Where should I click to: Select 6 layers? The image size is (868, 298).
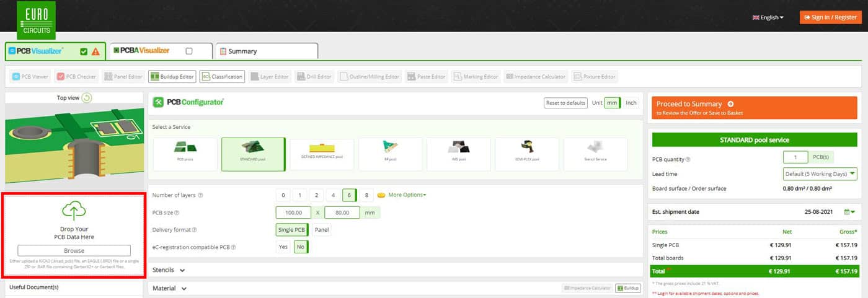tap(350, 195)
